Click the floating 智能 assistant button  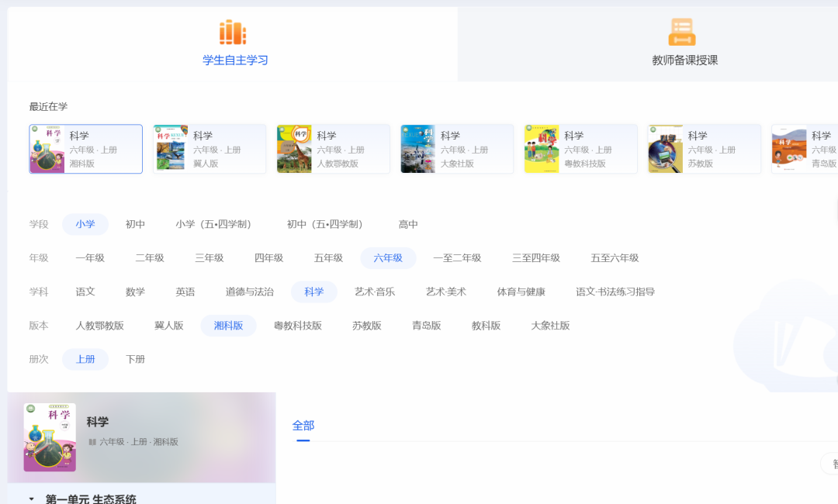(x=830, y=463)
